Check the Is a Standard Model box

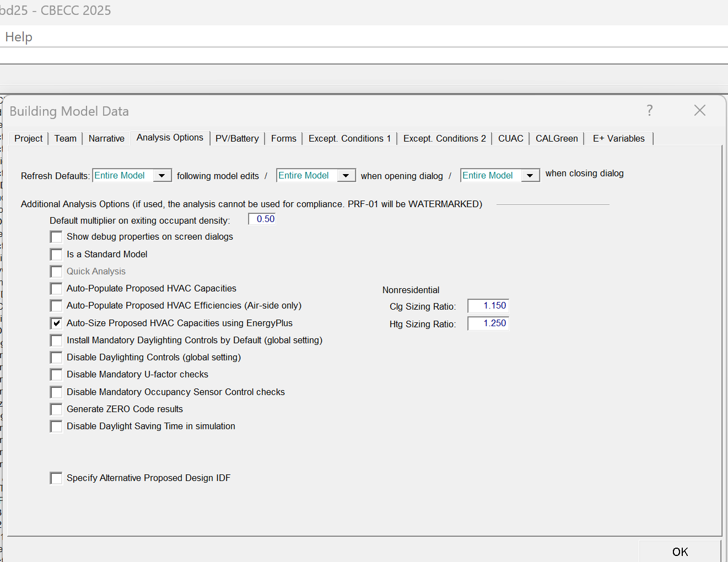coord(56,255)
